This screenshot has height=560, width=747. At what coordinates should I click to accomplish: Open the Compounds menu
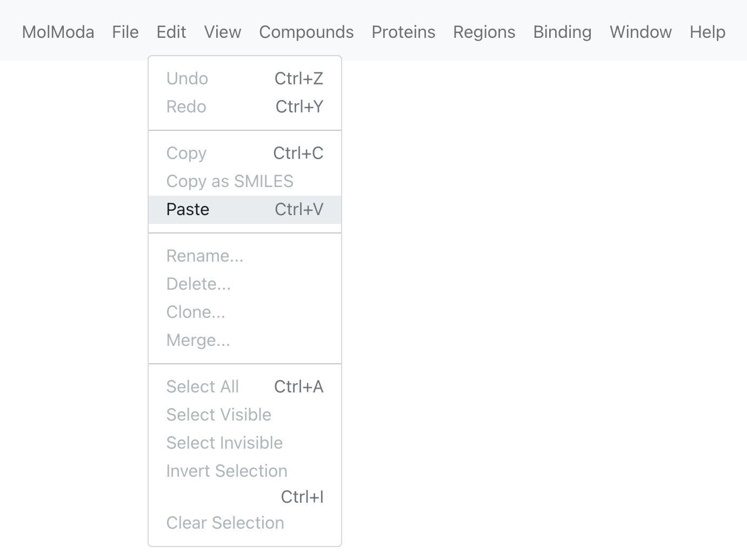pyautogui.click(x=306, y=32)
